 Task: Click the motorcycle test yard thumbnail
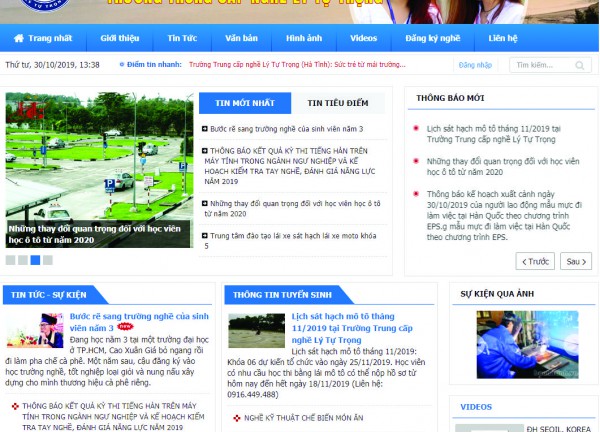pyautogui.click(x=256, y=331)
